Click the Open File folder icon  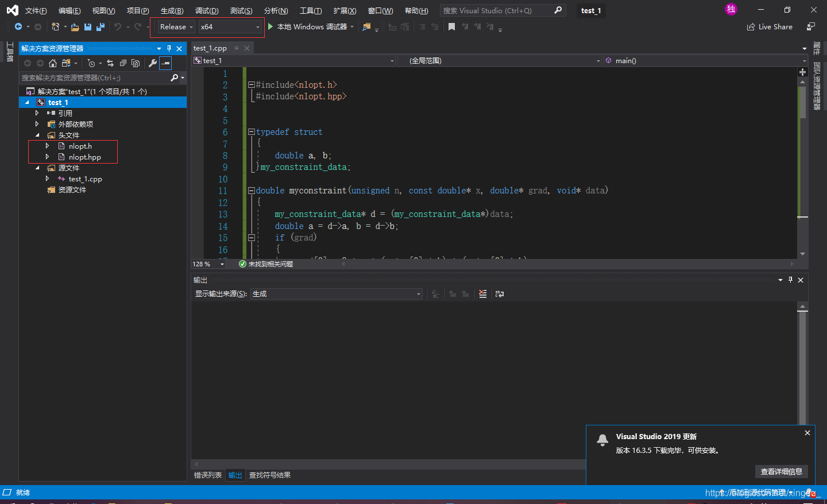tap(75, 27)
